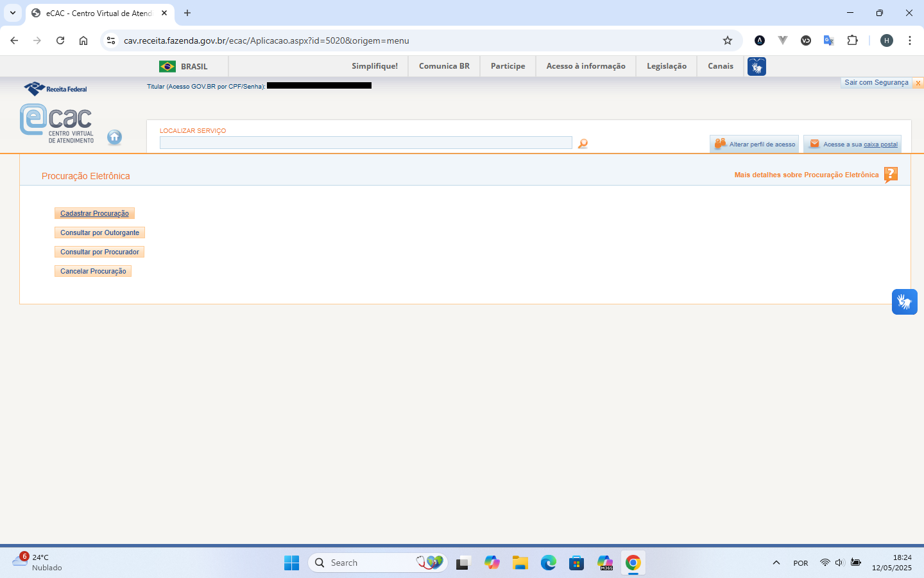Open the VLibras accessibility icon in top bar
Image resolution: width=924 pixels, height=578 pixels.
pos(757,66)
